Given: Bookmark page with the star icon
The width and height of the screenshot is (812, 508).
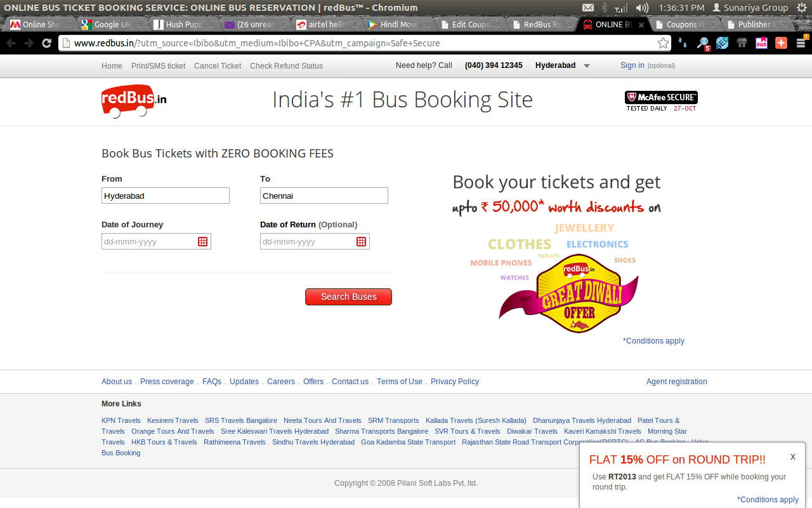Looking at the screenshot, I should point(663,43).
